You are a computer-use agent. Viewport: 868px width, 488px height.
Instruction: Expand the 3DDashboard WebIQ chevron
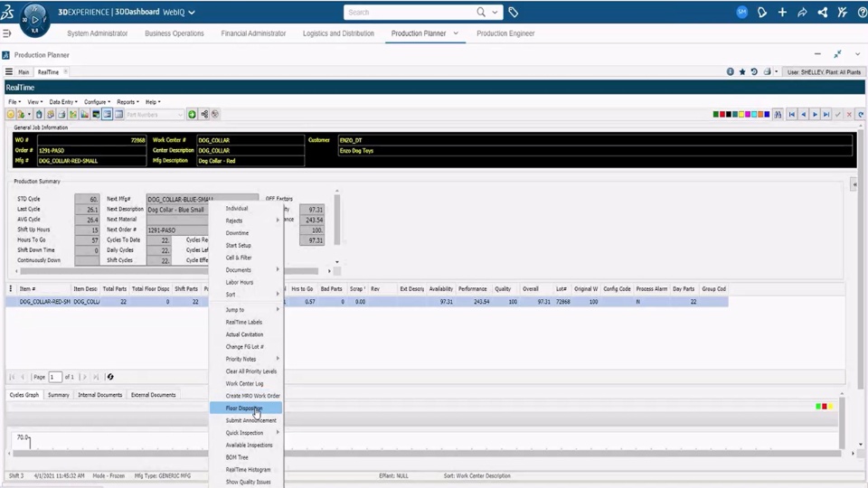pos(192,12)
